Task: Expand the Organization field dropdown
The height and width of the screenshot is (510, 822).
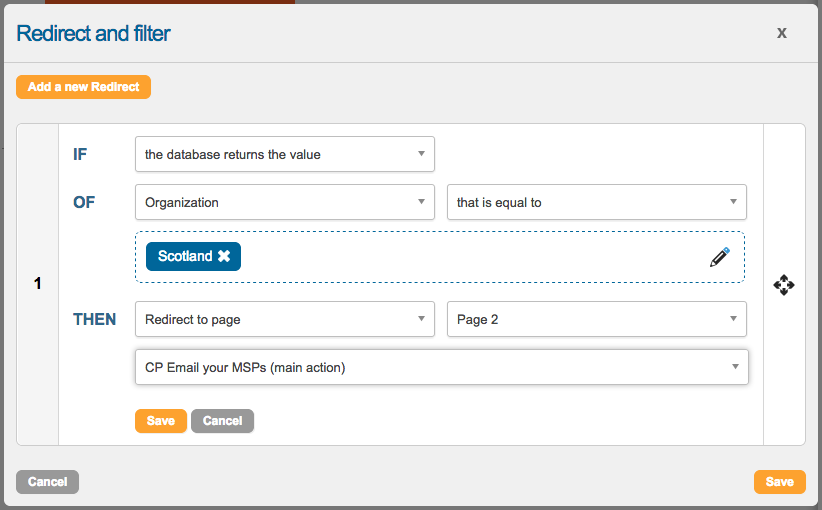Action: click(284, 202)
